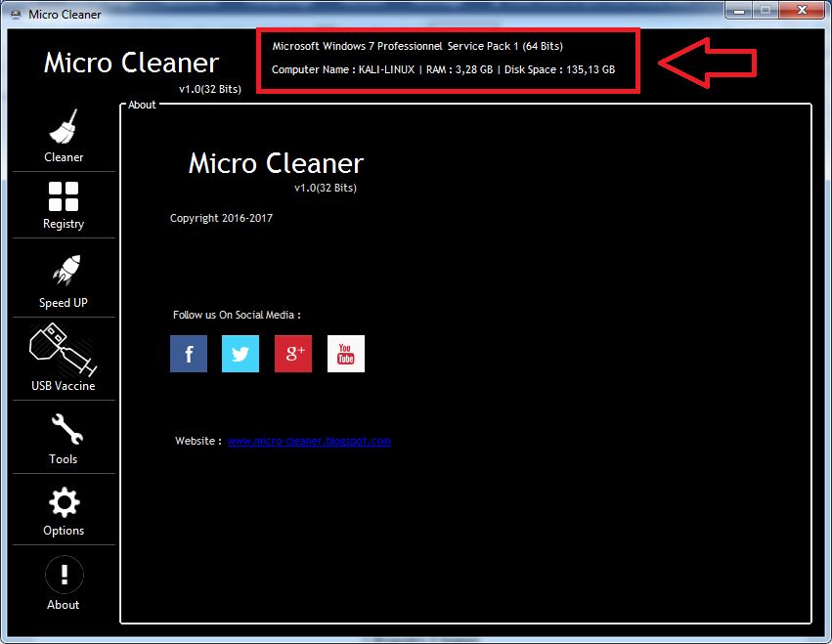Click the USB Vaccine sidebar label

tap(64, 386)
